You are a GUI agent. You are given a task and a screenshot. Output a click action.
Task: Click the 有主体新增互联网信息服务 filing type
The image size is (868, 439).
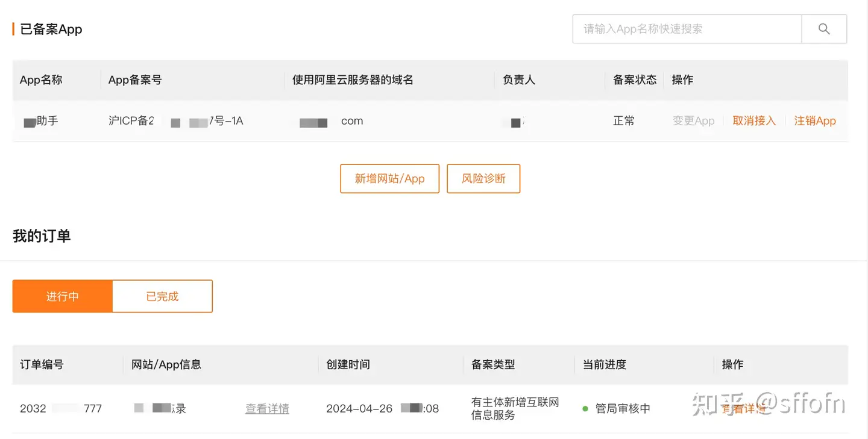pyautogui.click(x=515, y=409)
